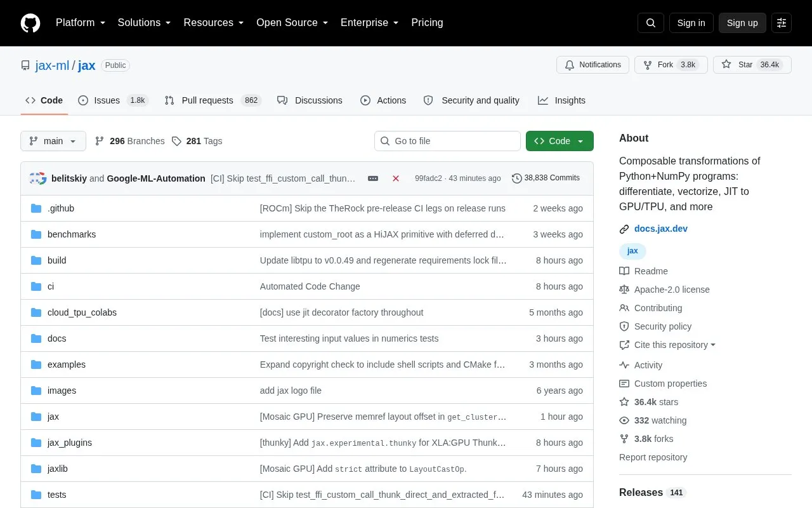
Task: Fork the repository using Fork button
Action: coord(671,65)
